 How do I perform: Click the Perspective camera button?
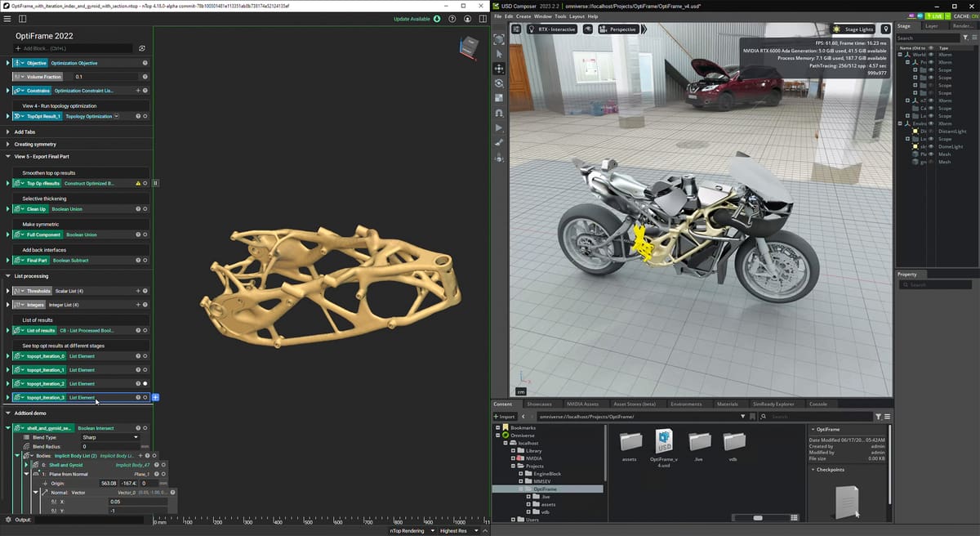617,29
